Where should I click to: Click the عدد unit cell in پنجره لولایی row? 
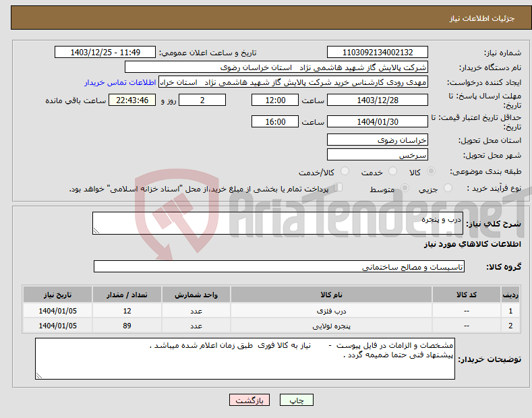click(196, 326)
